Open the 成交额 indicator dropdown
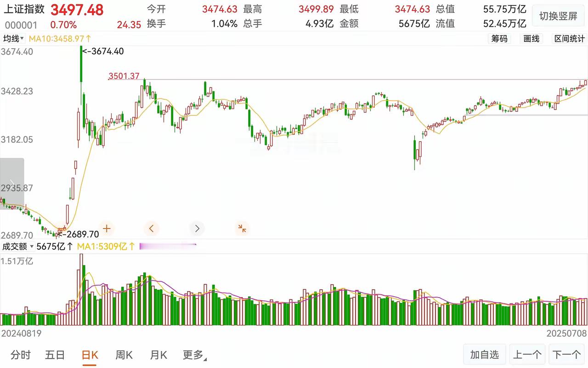This screenshot has width=588, height=368. coord(18,247)
